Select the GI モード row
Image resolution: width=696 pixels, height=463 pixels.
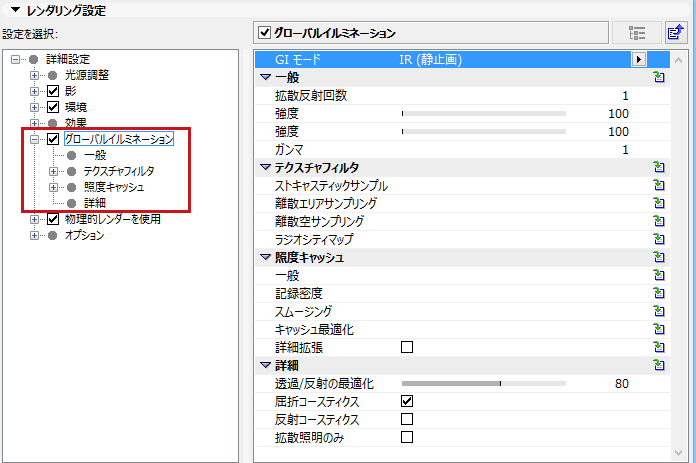[x=462, y=59]
